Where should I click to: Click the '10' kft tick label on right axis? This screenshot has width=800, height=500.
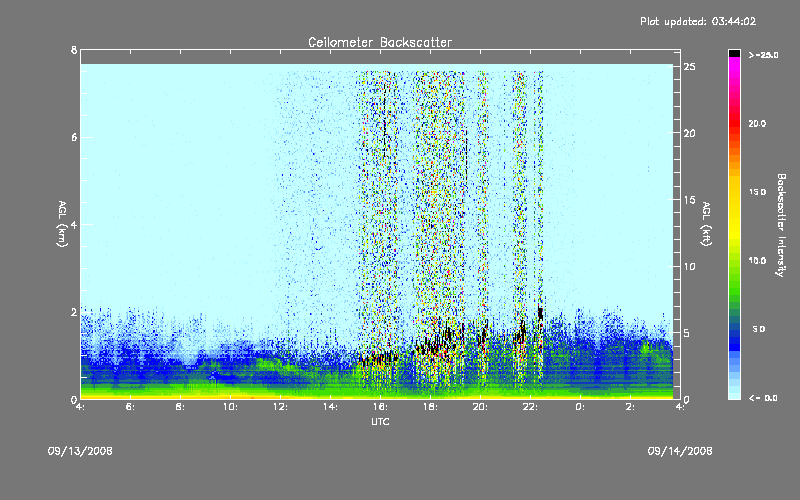pos(689,266)
